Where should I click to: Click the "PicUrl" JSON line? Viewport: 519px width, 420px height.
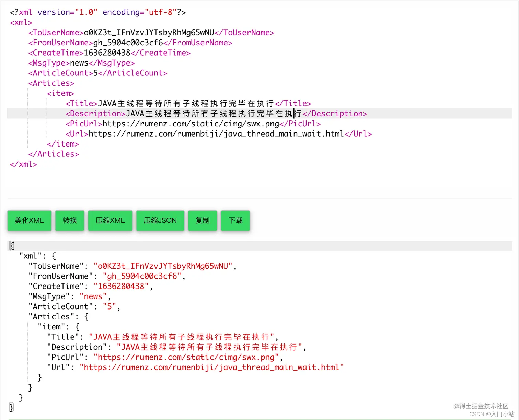[x=165, y=357]
